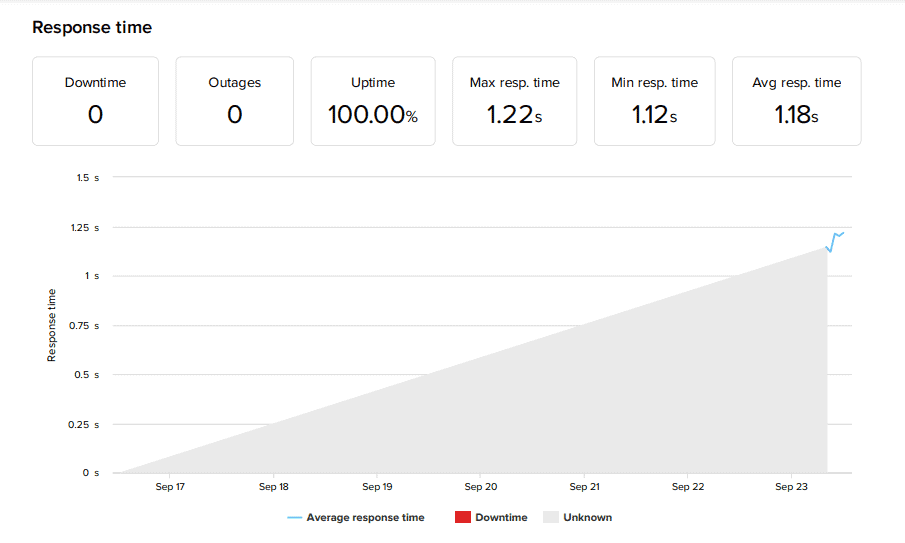Click the gray Unknown legend swatch
905x543 pixels.
pos(551,518)
